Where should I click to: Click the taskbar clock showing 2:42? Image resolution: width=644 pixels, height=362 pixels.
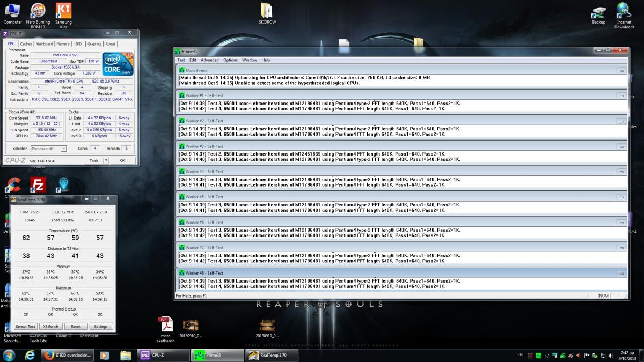[627, 355]
